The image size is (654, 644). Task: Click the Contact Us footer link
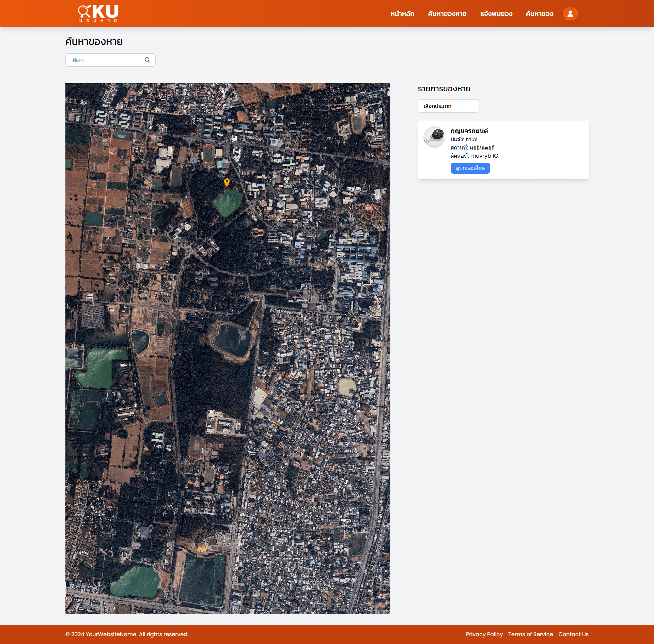coord(573,634)
